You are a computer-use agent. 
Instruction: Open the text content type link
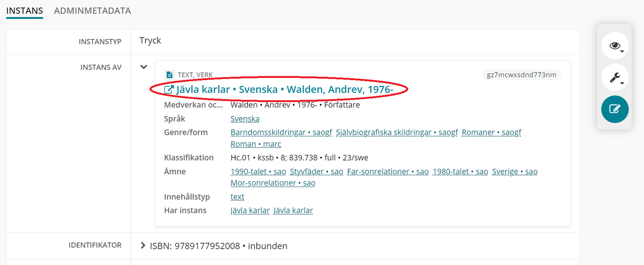pos(237,197)
